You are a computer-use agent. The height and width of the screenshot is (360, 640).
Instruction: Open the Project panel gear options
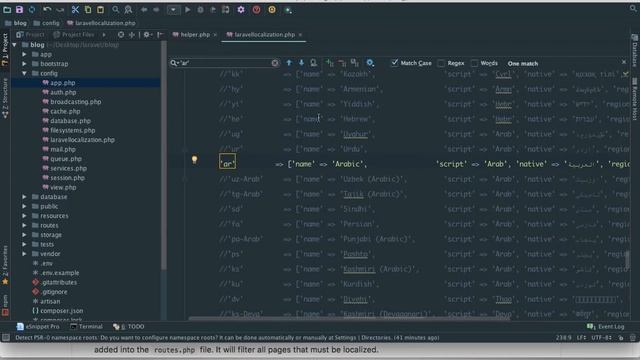(147, 35)
